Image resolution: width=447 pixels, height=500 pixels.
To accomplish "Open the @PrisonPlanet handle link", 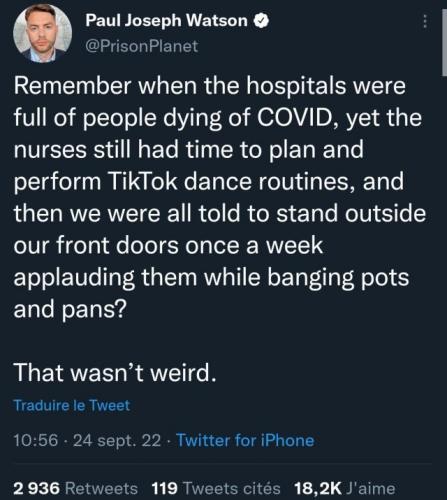I will (x=142, y=46).
